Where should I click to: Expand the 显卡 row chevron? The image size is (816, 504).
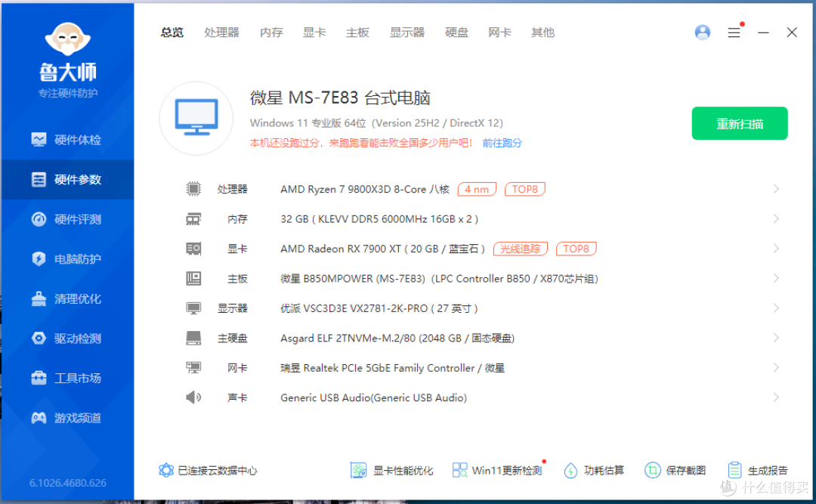point(776,249)
